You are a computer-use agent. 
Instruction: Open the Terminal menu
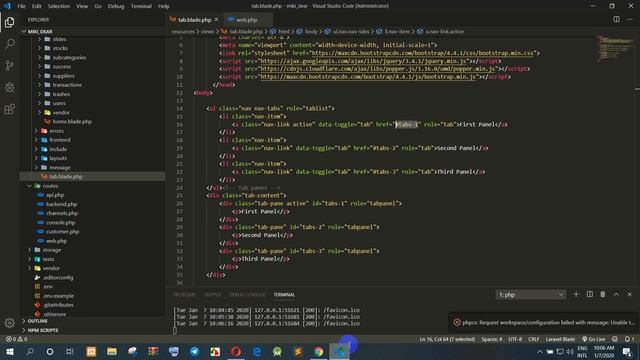pos(141,6)
